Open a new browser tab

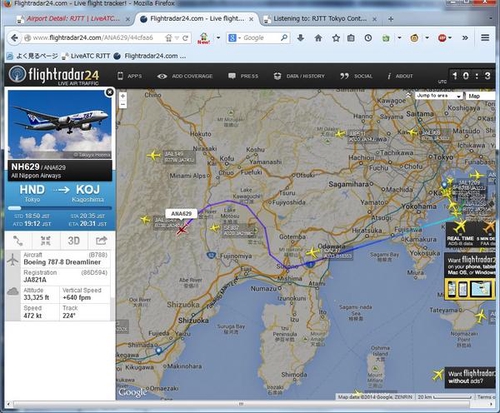(x=391, y=19)
